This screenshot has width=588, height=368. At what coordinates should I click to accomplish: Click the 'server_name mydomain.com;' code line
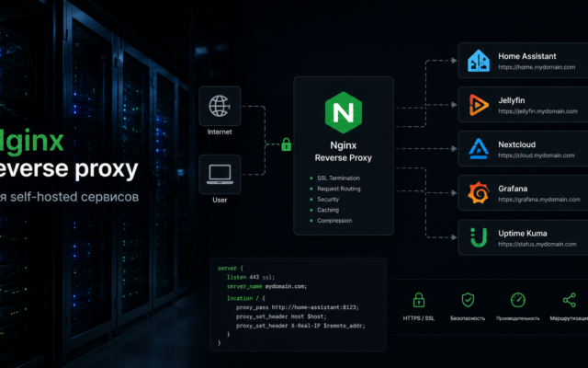point(266,286)
